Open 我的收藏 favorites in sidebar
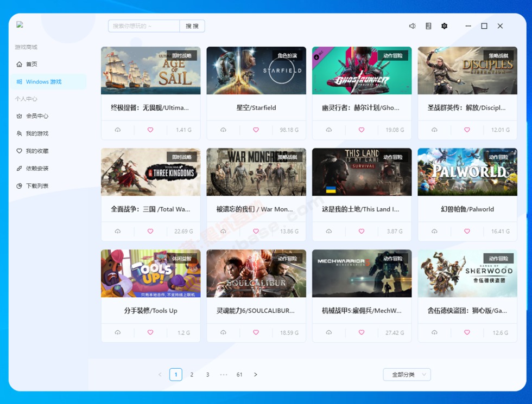The image size is (532, 404). (48, 151)
